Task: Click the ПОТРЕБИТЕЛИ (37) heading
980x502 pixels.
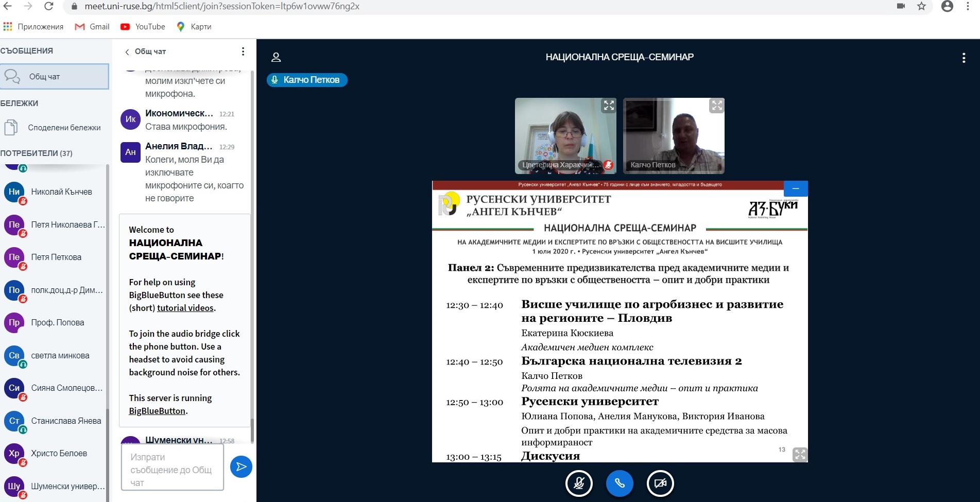Action: pos(37,153)
